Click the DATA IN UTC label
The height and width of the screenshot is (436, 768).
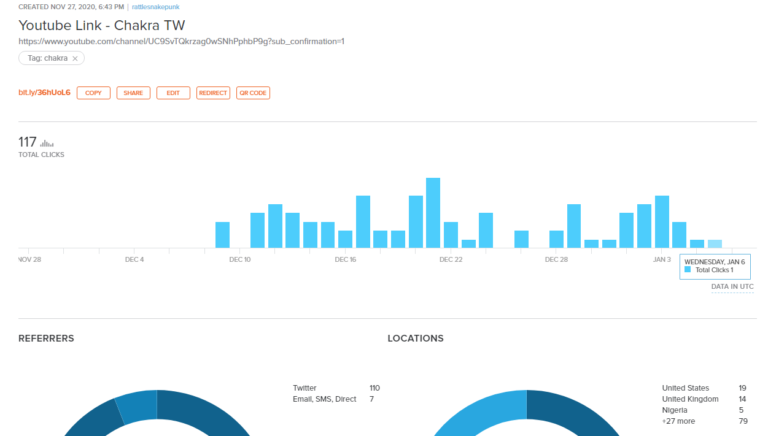732,286
